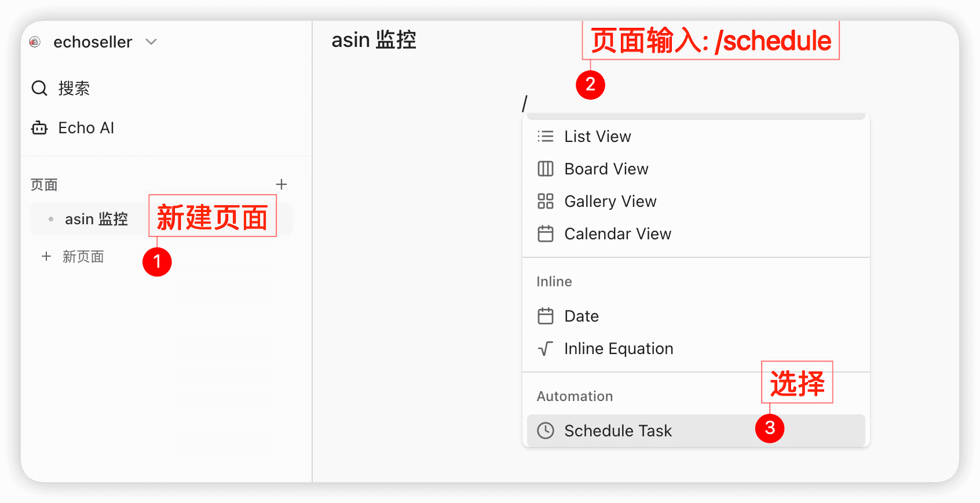Image resolution: width=980 pixels, height=503 pixels.
Task: Click the plus icon to add a page
Action: coord(281,184)
